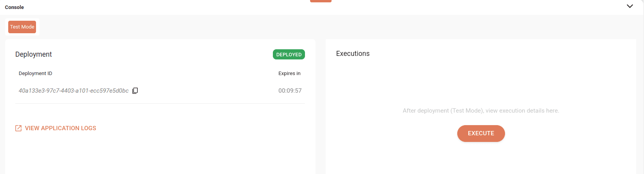This screenshot has width=644, height=174.
Task: Click the Deployment card heading
Action: [x=34, y=54]
